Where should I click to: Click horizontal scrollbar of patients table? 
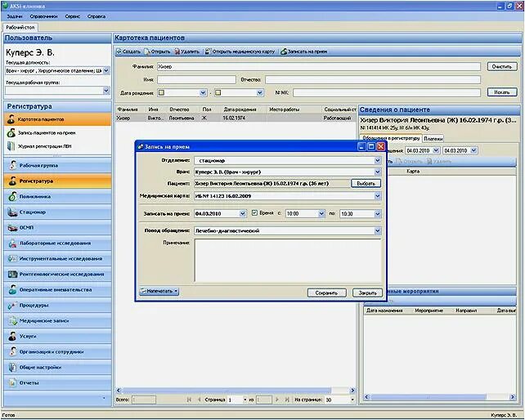click(227, 391)
